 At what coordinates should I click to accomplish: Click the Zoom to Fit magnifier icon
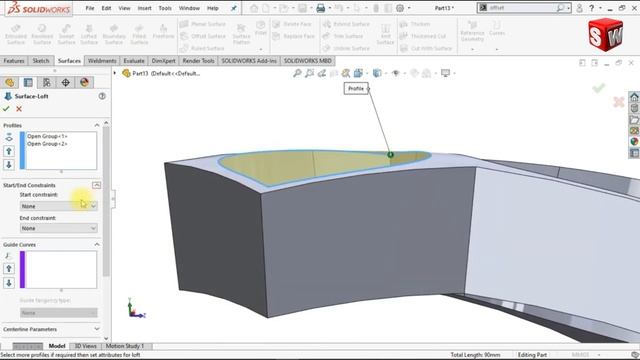click(x=297, y=73)
